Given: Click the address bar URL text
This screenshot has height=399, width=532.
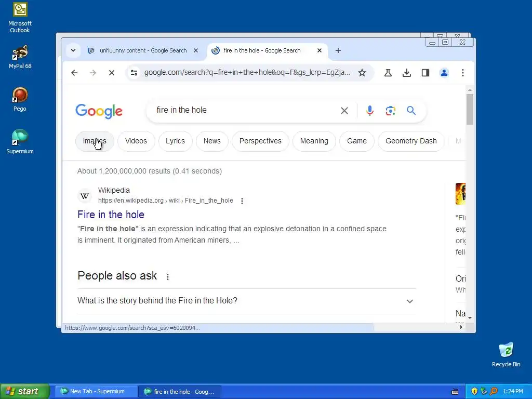Looking at the screenshot, I should 247,73.
